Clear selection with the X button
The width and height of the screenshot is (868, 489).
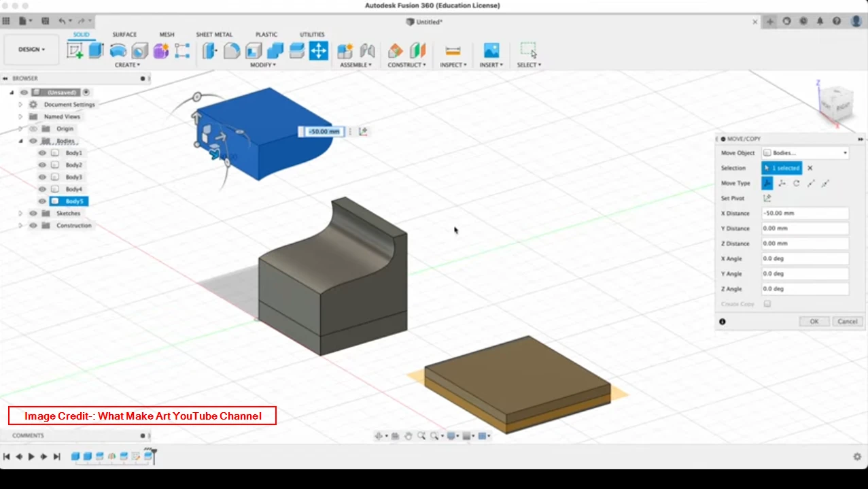(810, 168)
